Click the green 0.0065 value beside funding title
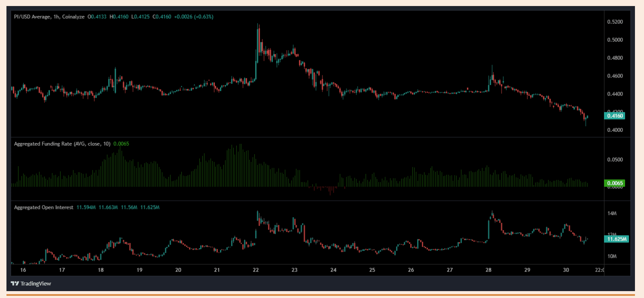 coord(121,144)
